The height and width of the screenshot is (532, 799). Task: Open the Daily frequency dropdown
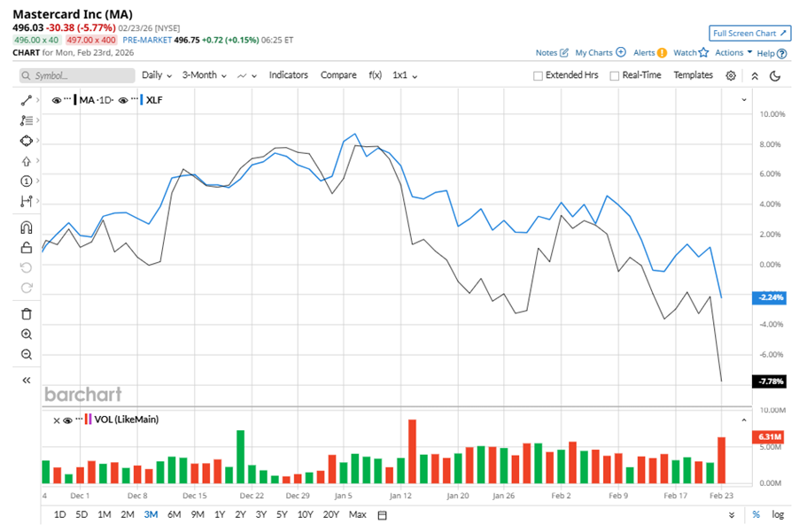click(157, 75)
